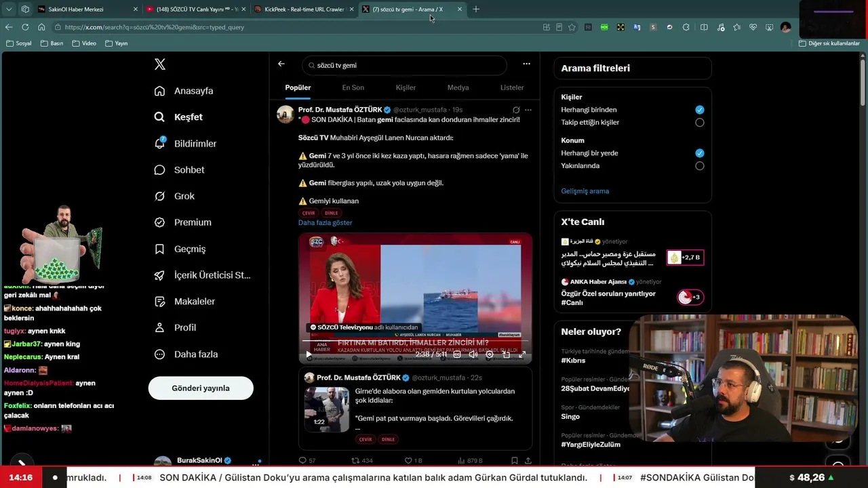Reload the page in the browser toolbar
Viewport: 868px width, 488px height.
tap(25, 27)
